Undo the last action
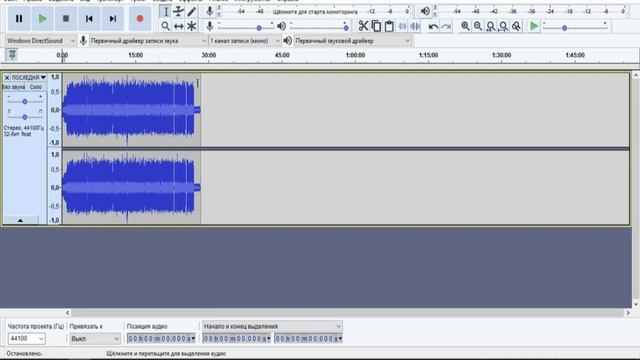The width and height of the screenshot is (640, 360). pos(433,27)
